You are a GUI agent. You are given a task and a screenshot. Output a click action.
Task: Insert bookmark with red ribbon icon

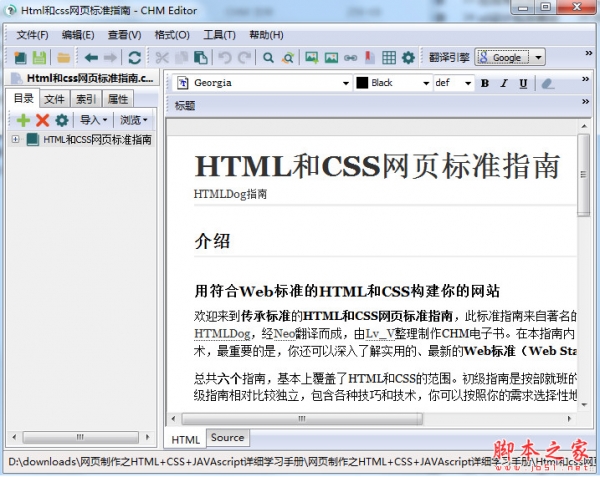pyautogui.click(x=370, y=58)
